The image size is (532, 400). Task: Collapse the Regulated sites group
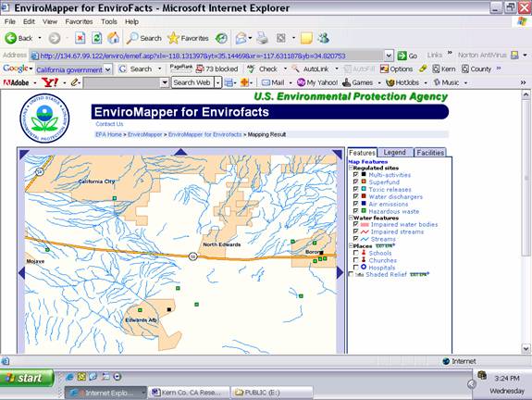(352, 168)
